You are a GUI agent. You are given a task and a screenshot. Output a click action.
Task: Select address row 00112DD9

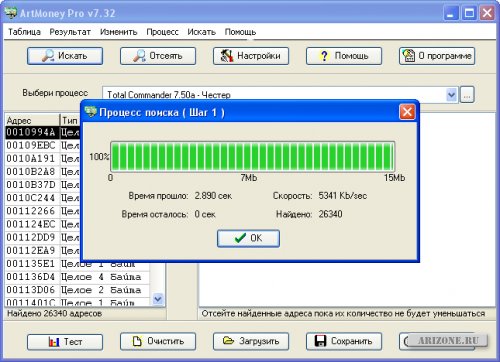click(x=43, y=237)
